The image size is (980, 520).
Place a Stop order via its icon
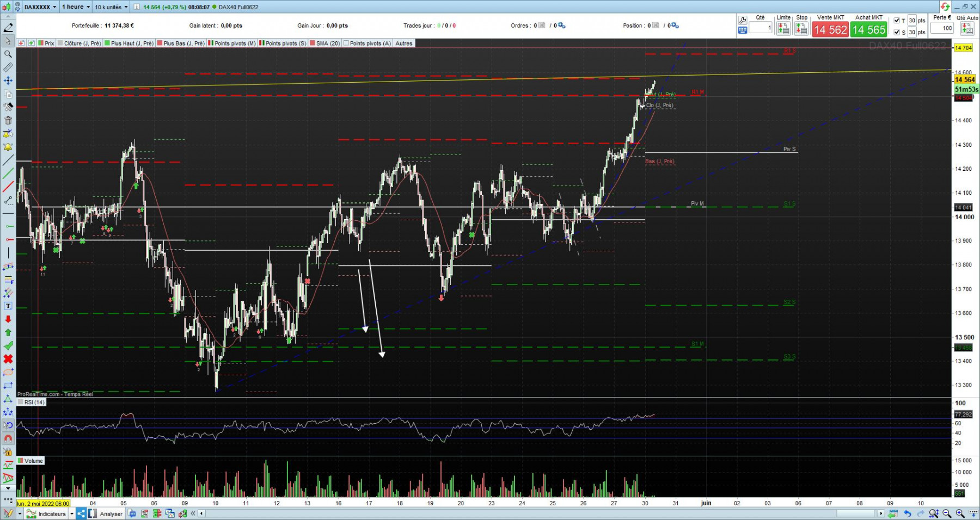coord(801,29)
